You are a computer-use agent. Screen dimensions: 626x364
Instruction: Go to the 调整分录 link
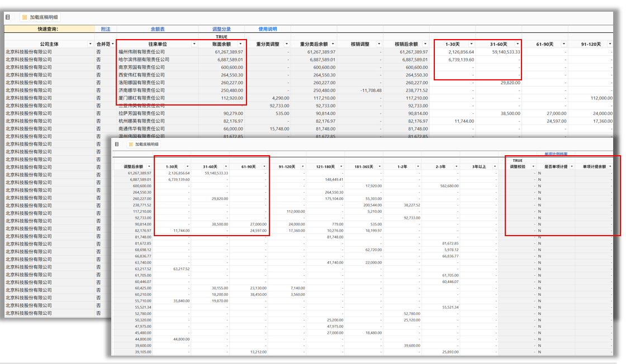click(221, 29)
